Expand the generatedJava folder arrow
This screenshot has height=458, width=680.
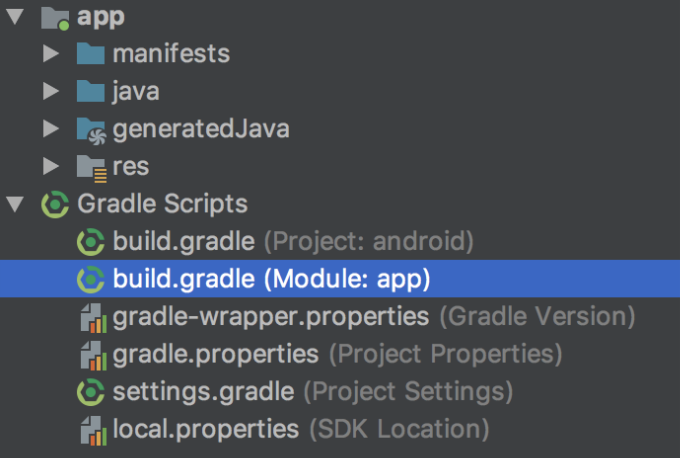pyautogui.click(x=50, y=130)
